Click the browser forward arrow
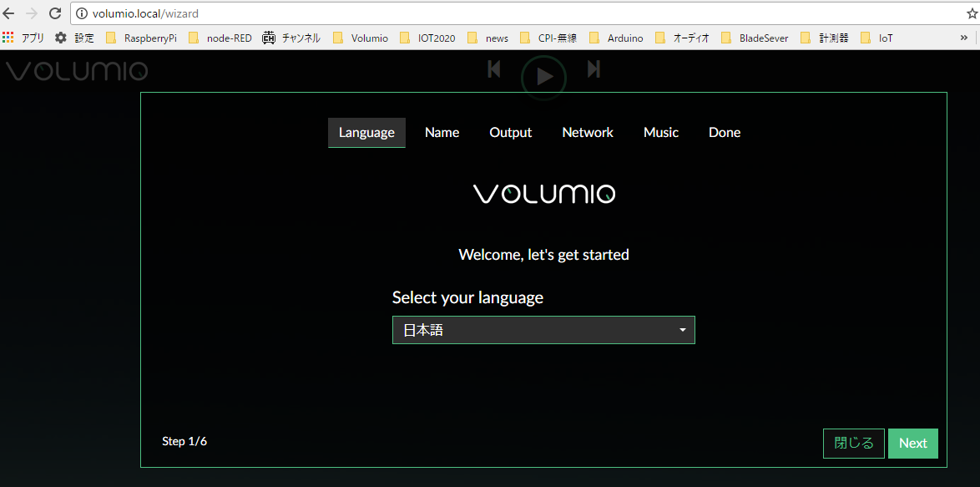Screen dimensions: 980x487 (32, 13)
